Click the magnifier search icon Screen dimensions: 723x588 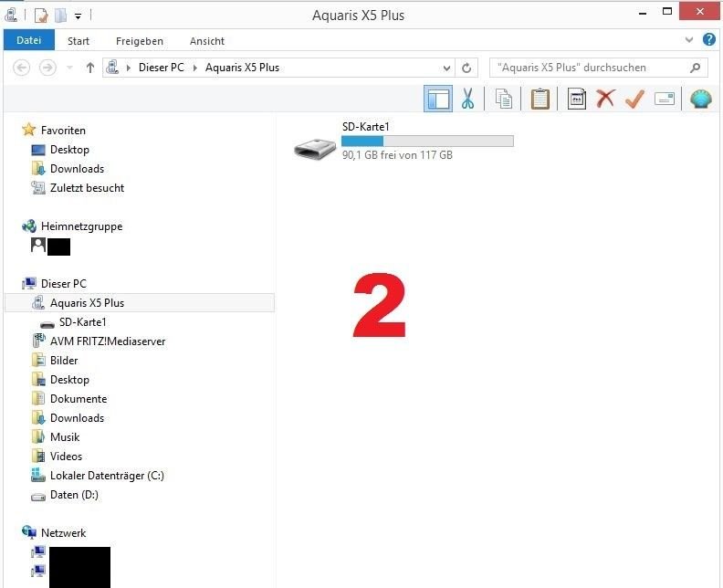coord(695,68)
